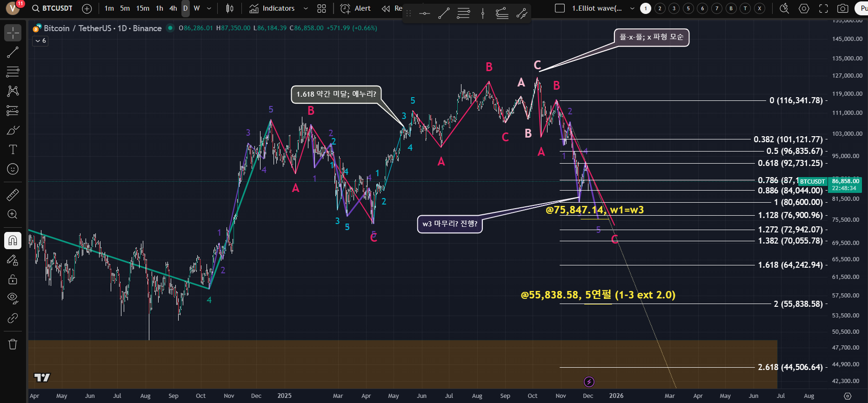868x403 pixels.
Task: Open the emoji and stickers tool
Action: coord(13,169)
